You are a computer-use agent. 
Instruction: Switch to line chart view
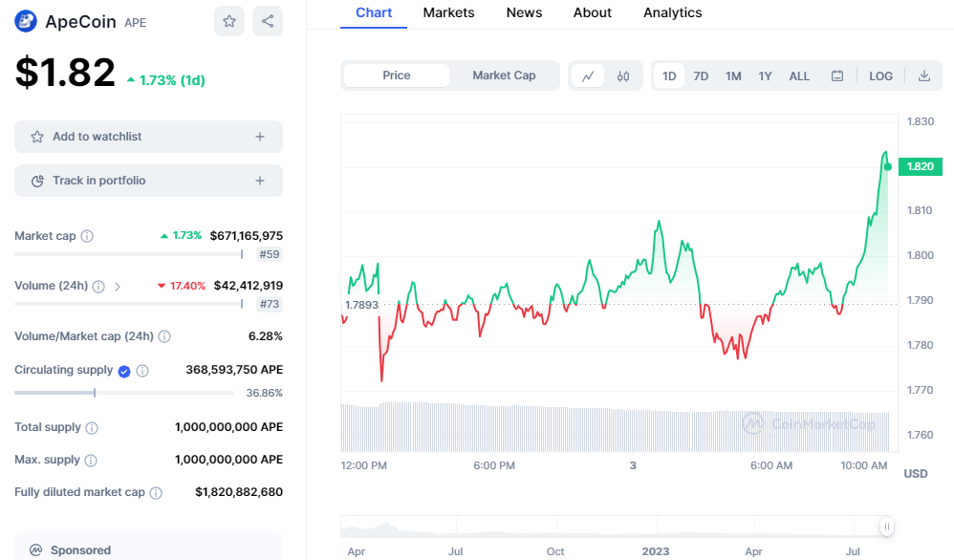(x=588, y=76)
